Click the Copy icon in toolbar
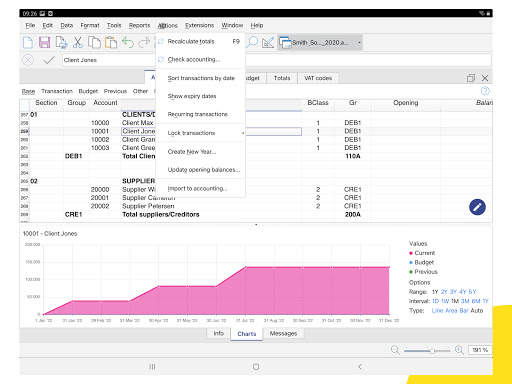The image size is (512, 384). pos(94,43)
